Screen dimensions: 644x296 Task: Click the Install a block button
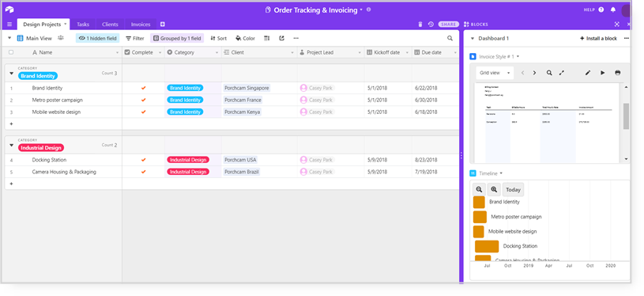(x=598, y=38)
